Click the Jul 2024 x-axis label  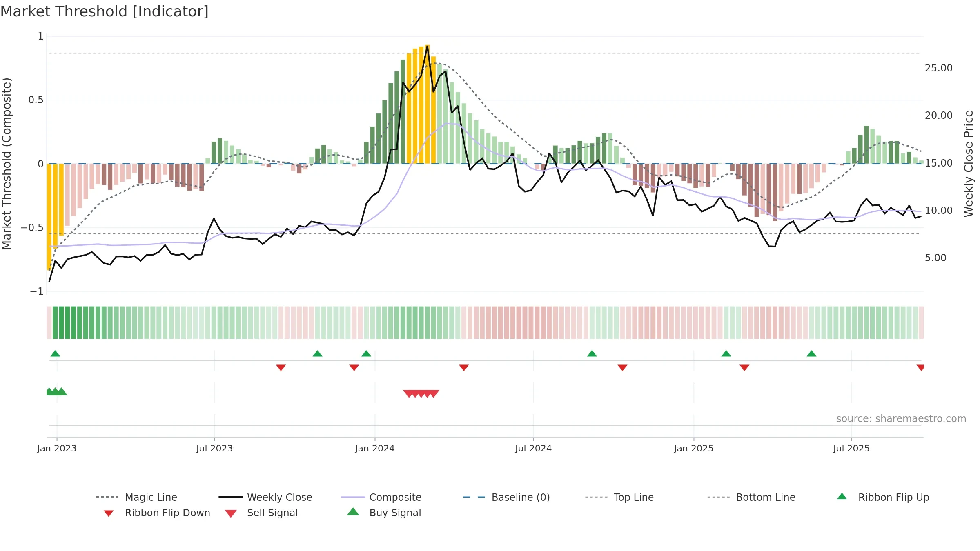pyautogui.click(x=533, y=449)
